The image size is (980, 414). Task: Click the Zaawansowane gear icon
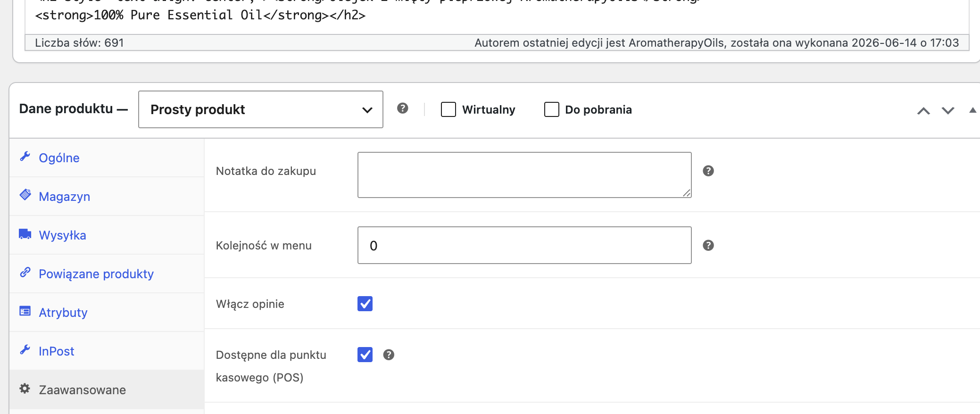(x=25, y=389)
